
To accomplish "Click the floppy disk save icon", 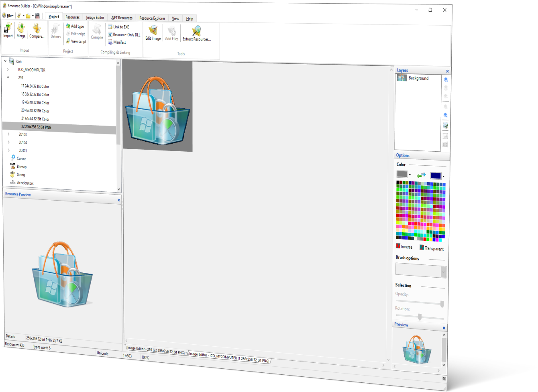I will pos(37,16).
